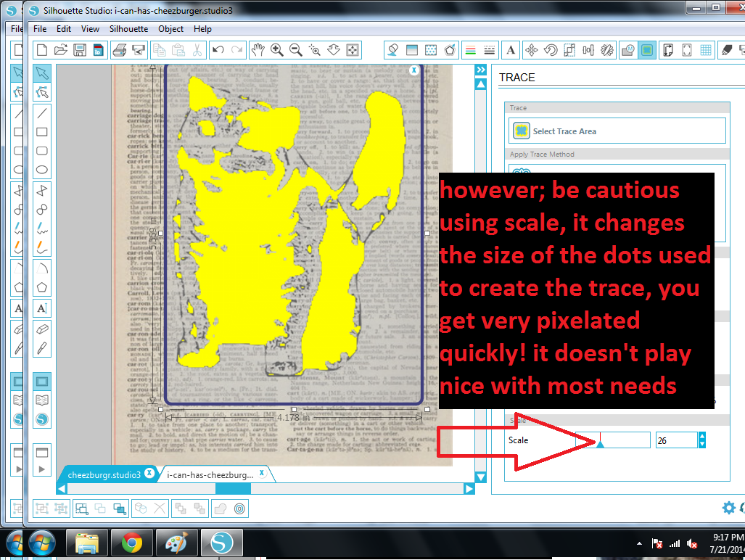The width and height of the screenshot is (745, 560).
Task: Open the Offset tool in bottom toolbar
Action: [240, 508]
